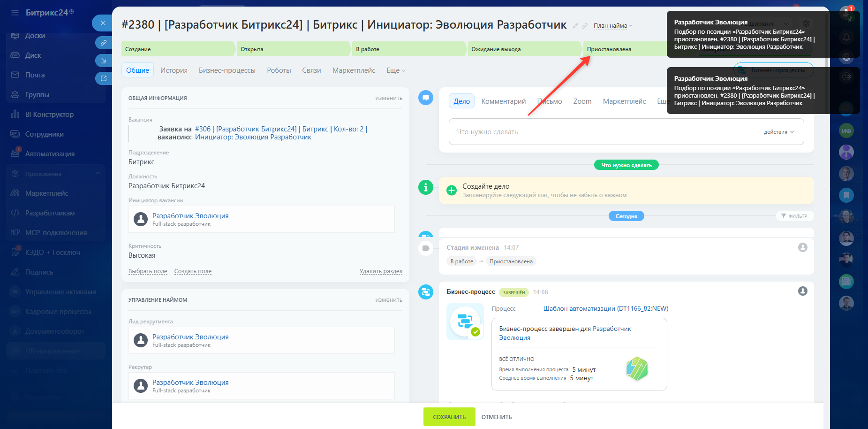Click Удалить раздел link
This screenshot has height=429, width=868.
tap(381, 271)
